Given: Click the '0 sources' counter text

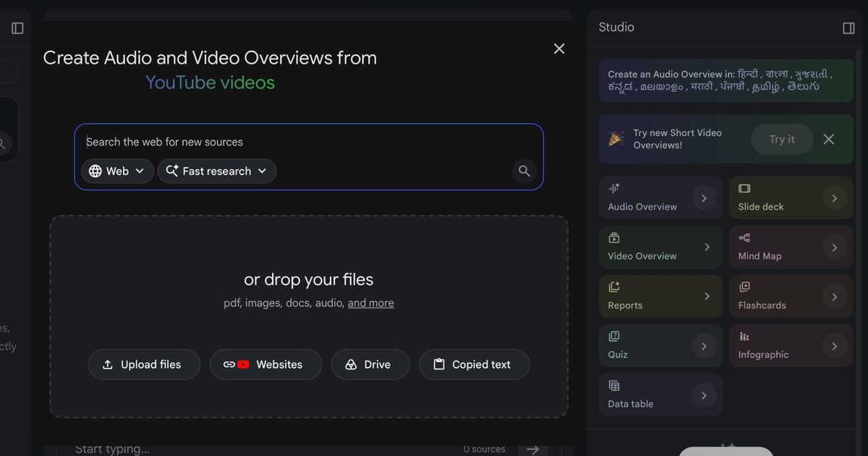Looking at the screenshot, I should coord(485,449).
